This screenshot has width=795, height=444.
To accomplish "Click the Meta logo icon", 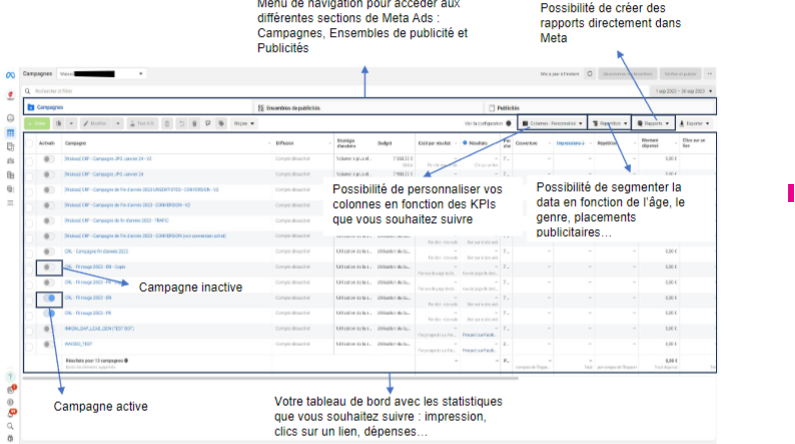I will pos(10,75).
